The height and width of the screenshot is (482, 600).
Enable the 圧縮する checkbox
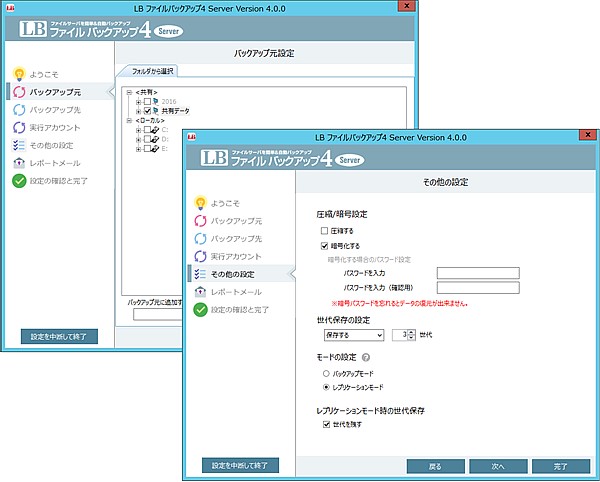[325, 230]
